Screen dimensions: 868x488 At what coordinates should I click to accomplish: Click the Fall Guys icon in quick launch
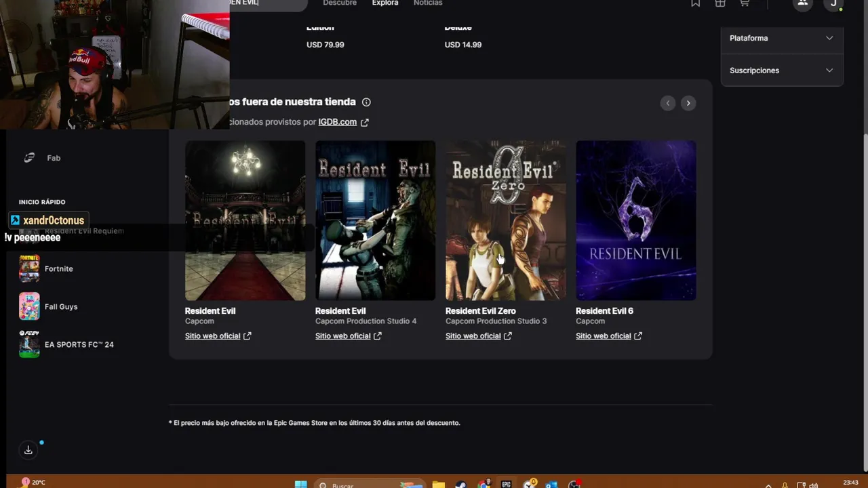pos(29,306)
